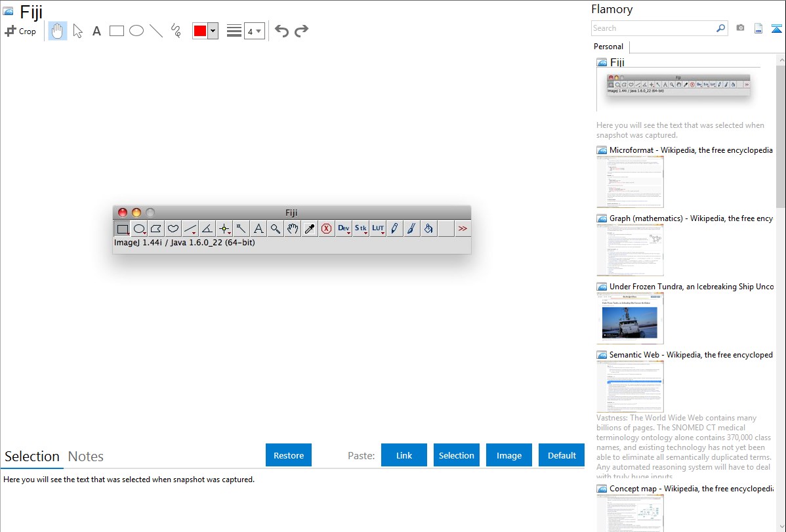This screenshot has width=786, height=532.
Task: Open the Under Frozen Tundra snapshot
Action: (x=630, y=318)
